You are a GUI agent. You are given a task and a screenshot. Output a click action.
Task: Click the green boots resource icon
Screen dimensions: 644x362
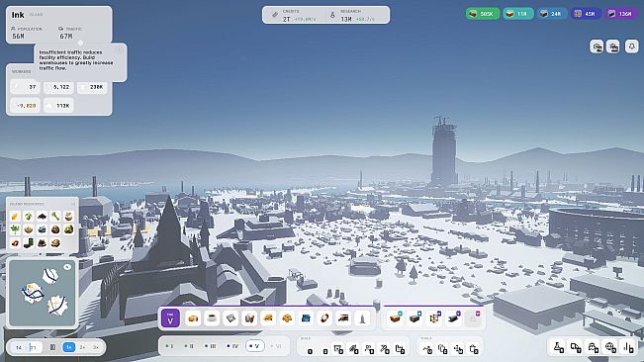tap(29, 243)
